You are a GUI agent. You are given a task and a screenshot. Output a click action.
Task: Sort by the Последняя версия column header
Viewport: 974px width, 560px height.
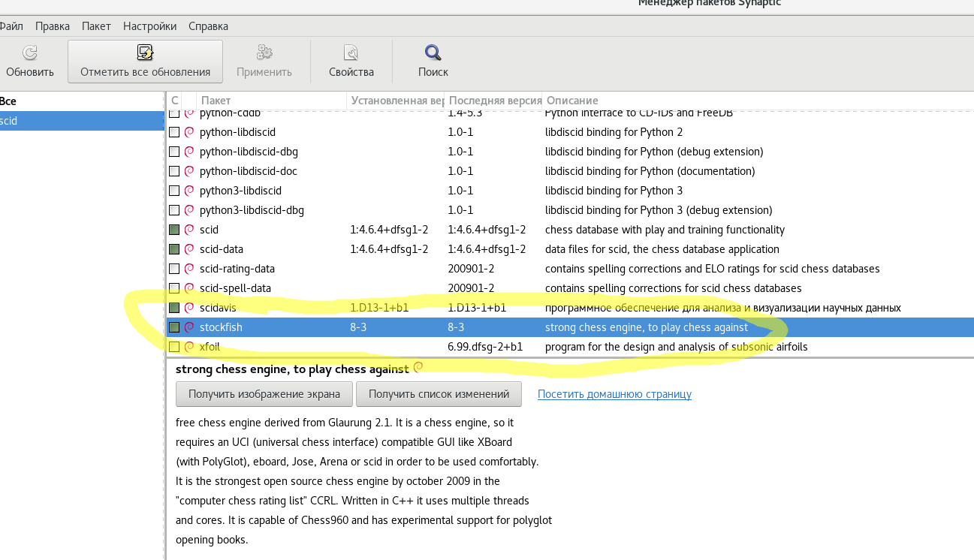493,101
